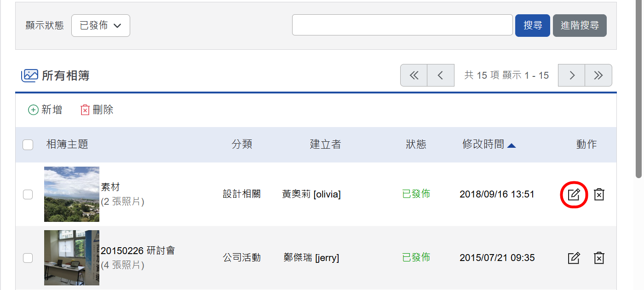Click the 新增 add album button

pyautogui.click(x=45, y=110)
